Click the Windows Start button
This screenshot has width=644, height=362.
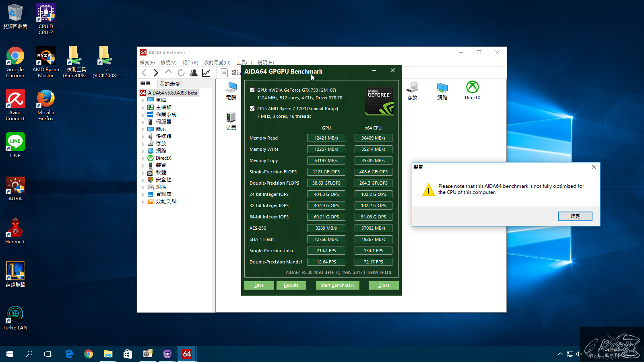10,354
